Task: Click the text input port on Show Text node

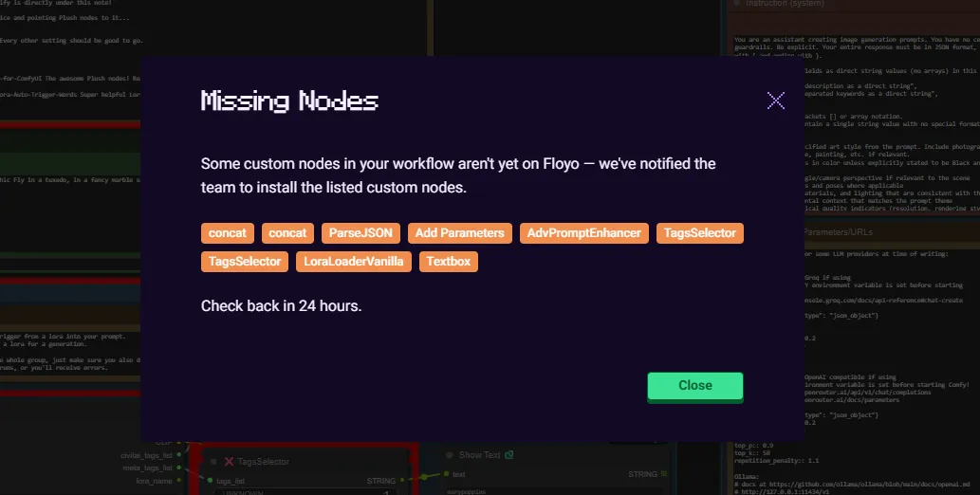Action: tap(446, 474)
